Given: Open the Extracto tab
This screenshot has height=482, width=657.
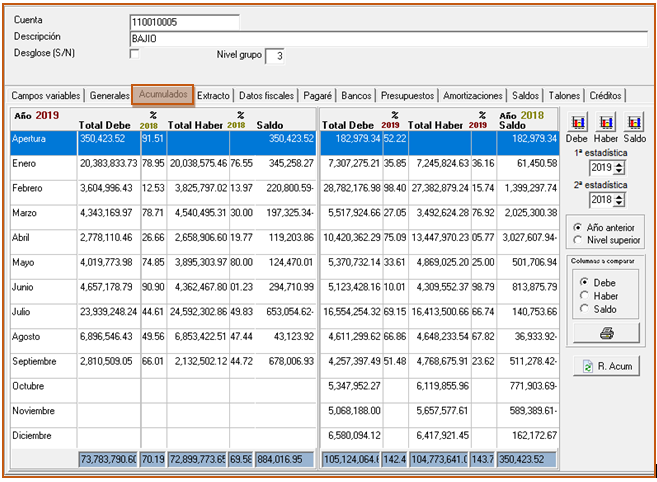Looking at the screenshot, I should (x=213, y=96).
